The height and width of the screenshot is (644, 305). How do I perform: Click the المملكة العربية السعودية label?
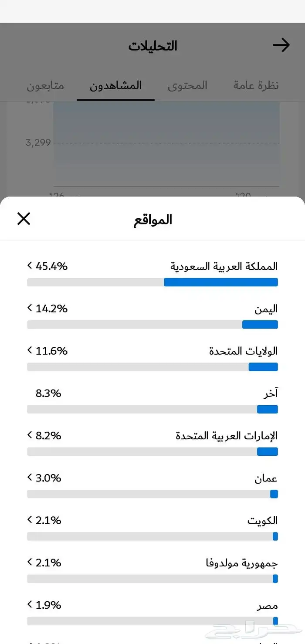(x=224, y=266)
